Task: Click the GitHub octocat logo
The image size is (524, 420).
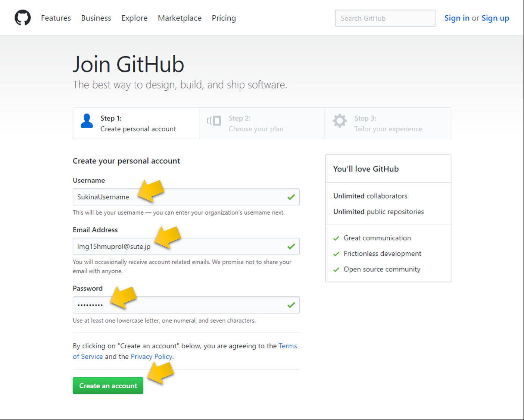Action: pyautogui.click(x=22, y=18)
